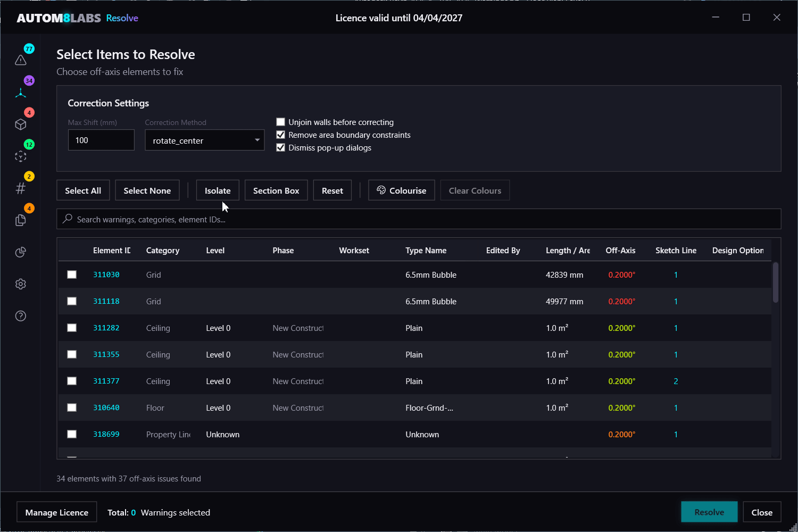The image size is (798, 532).
Task: Click the Resolve button
Action: pyautogui.click(x=709, y=512)
